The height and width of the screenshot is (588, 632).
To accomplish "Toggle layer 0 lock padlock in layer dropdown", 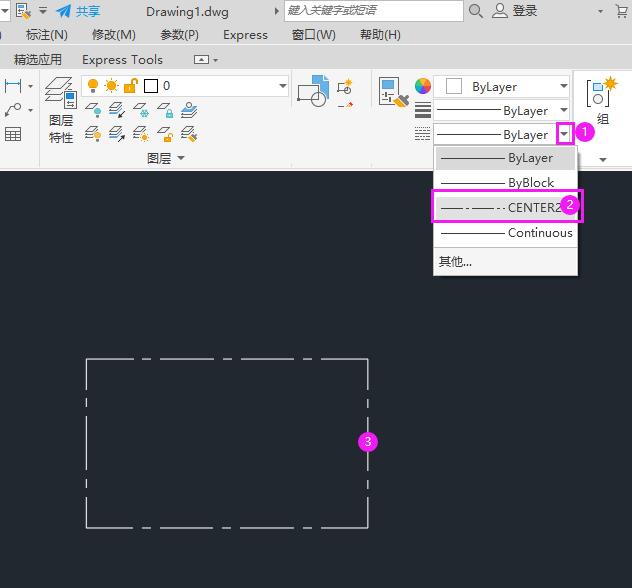I will (x=131, y=86).
